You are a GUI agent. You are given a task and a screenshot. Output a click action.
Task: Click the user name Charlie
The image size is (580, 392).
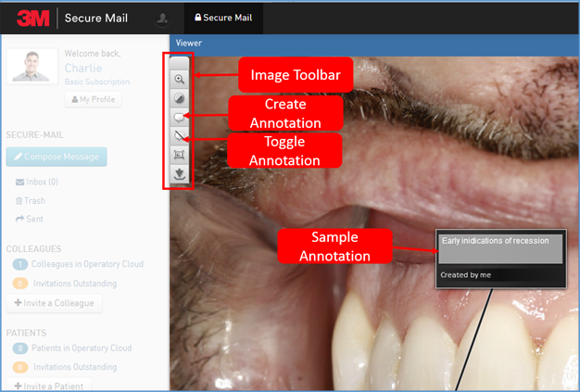(83, 68)
